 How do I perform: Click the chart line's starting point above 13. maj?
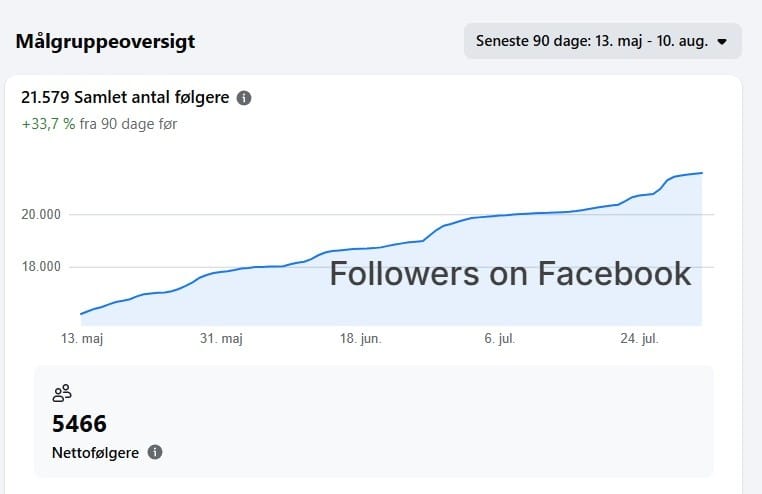point(81,314)
